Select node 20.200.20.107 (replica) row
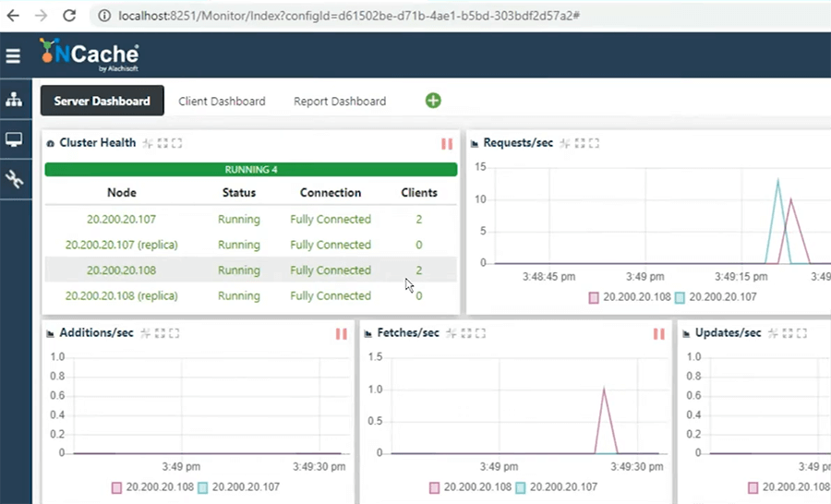Screen dimensions: 831x504 coord(250,245)
